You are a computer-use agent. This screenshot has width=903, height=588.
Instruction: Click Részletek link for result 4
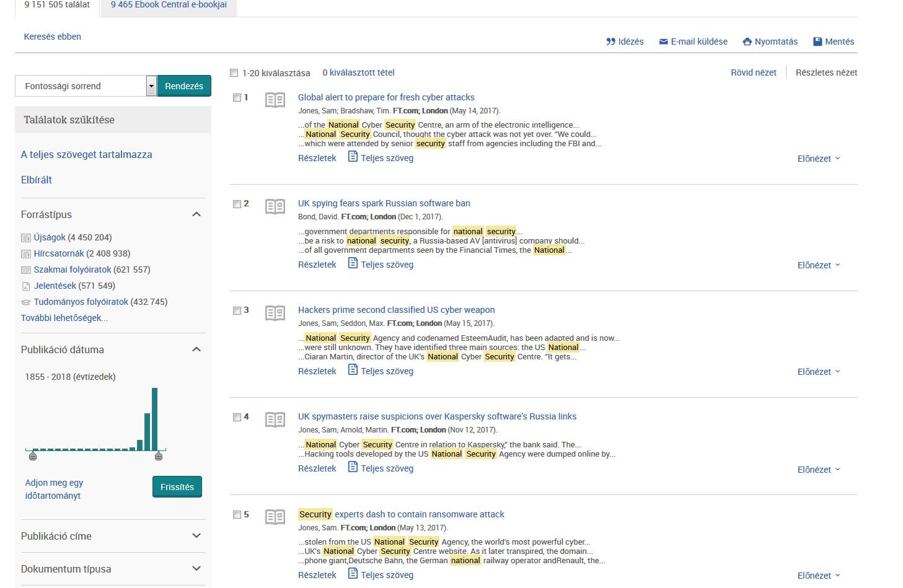tap(317, 468)
